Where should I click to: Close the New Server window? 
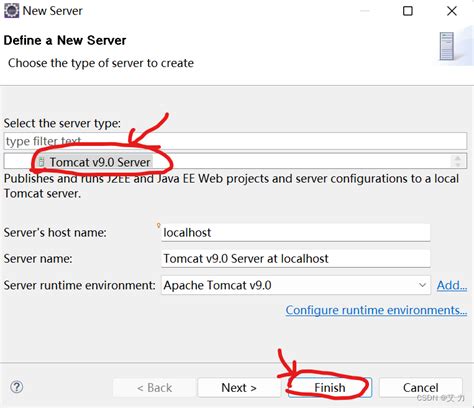[452, 11]
